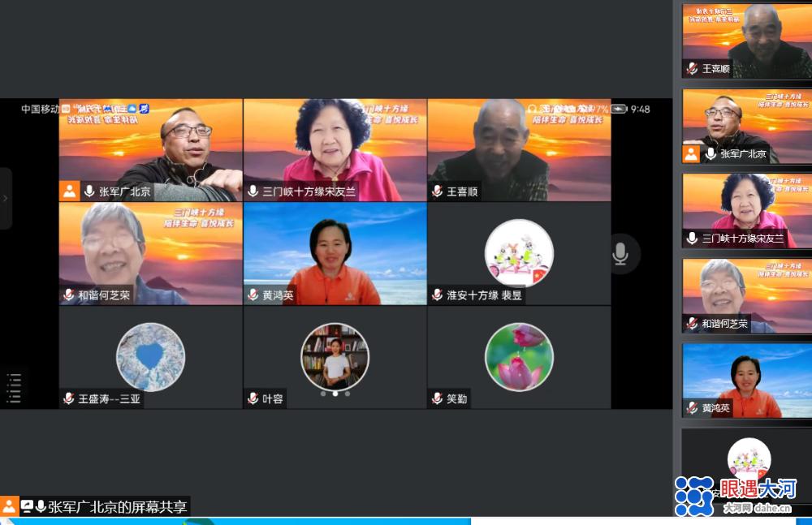Click the "张军广北京" name on the sidebar thumbnail
The height and width of the screenshot is (525, 812).
point(743,154)
